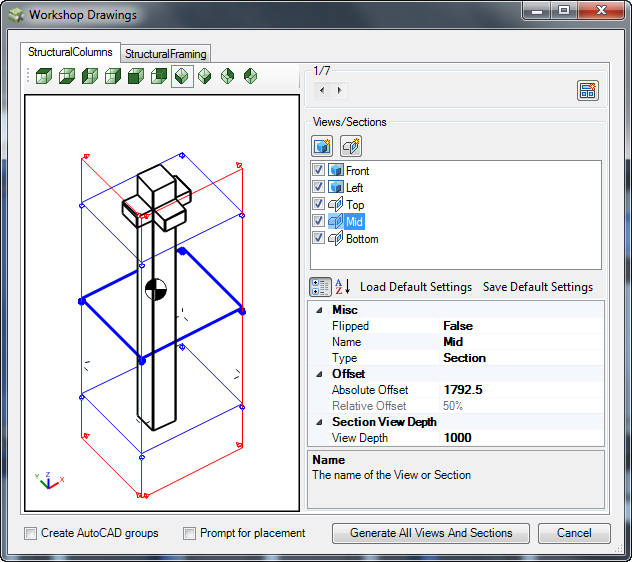Toggle the Bottom section checkbox

[x=319, y=239]
